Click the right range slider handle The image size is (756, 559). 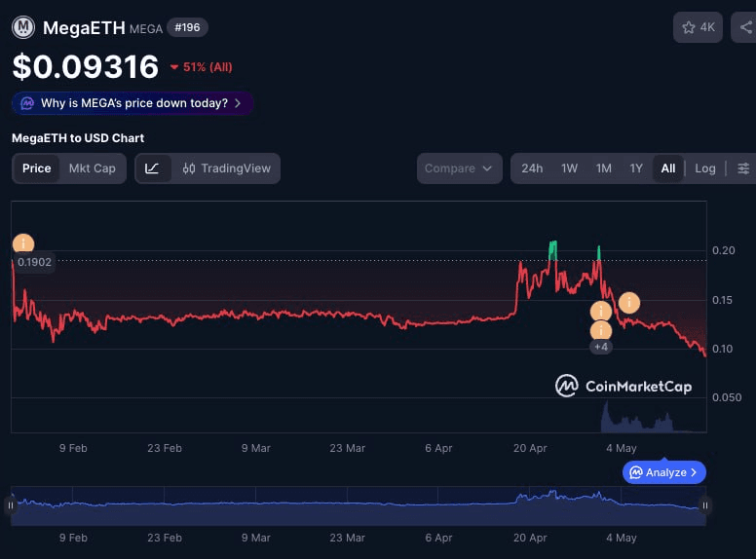coord(705,505)
